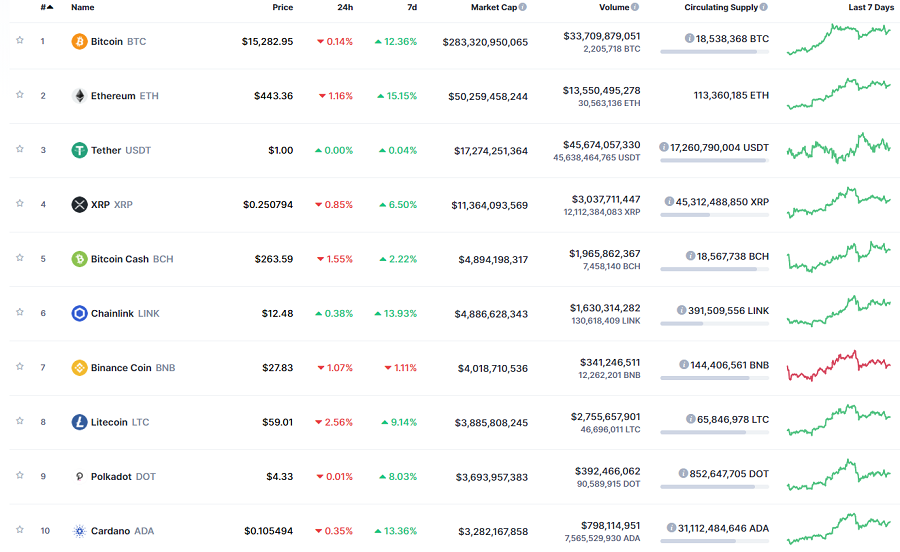Click info icon beside 144,406,561 BNB supply
Image resolution: width=900 pixels, height=552 pixels.
coord(684,365)
